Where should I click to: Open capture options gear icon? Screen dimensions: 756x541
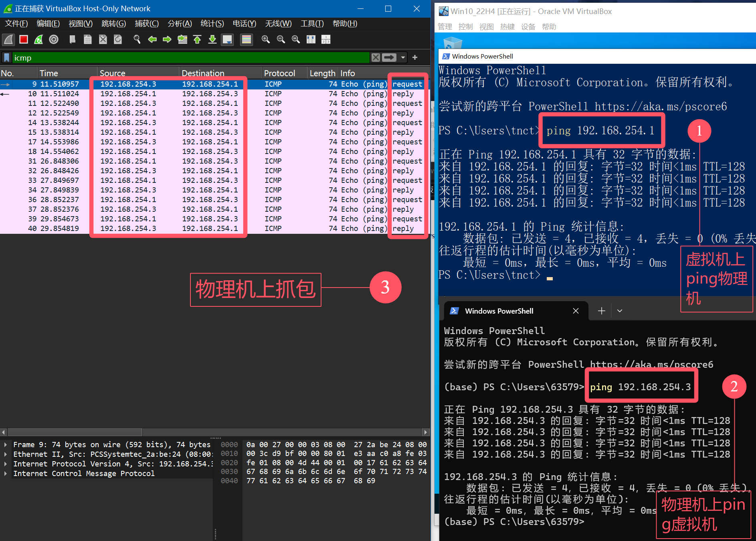tap(54, 39)
